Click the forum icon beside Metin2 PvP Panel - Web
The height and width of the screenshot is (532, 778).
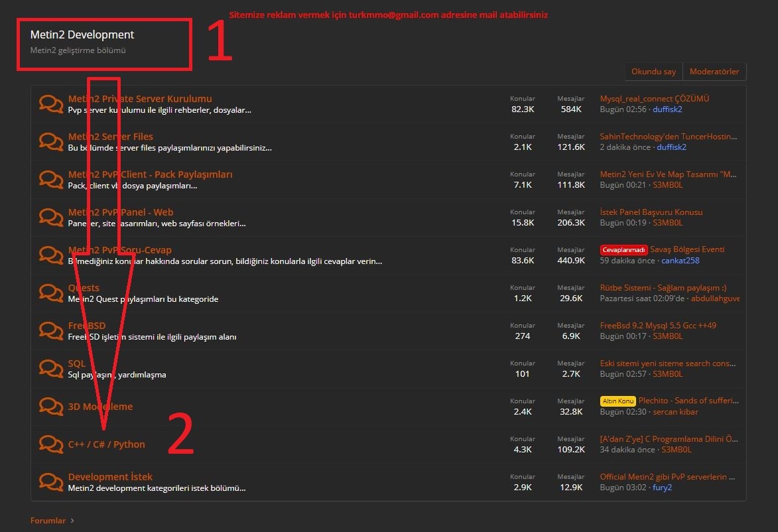(x=51, y=217)
